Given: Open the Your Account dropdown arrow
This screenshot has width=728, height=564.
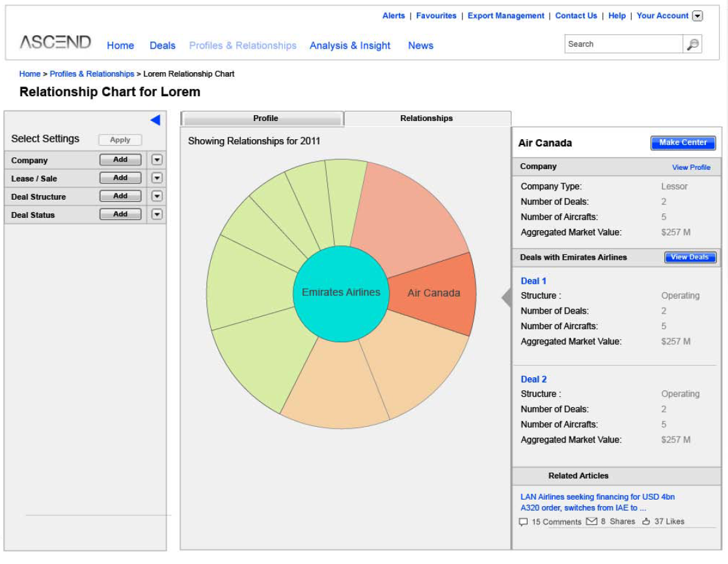Looking at the screenshot, I should tap(697, 16).
